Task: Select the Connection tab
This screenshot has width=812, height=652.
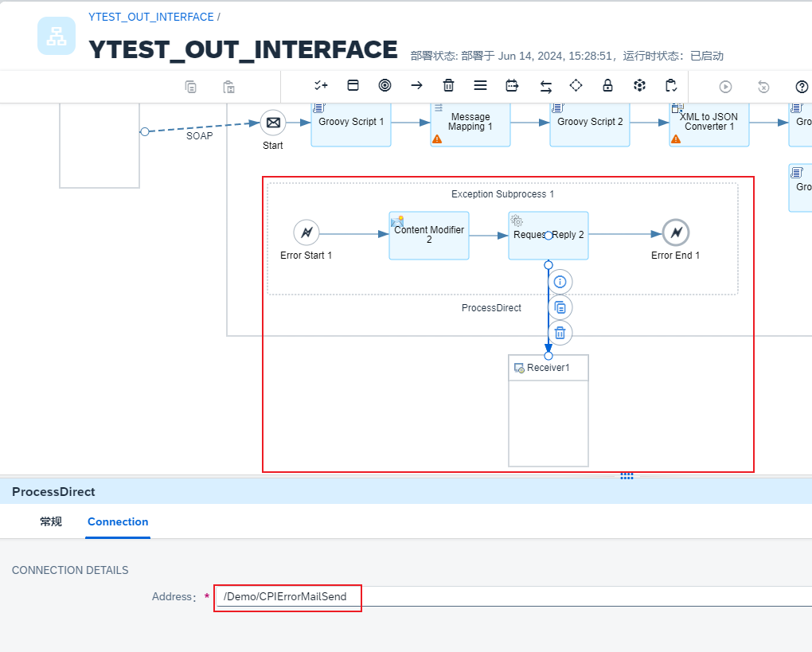Action: (118, 522)
